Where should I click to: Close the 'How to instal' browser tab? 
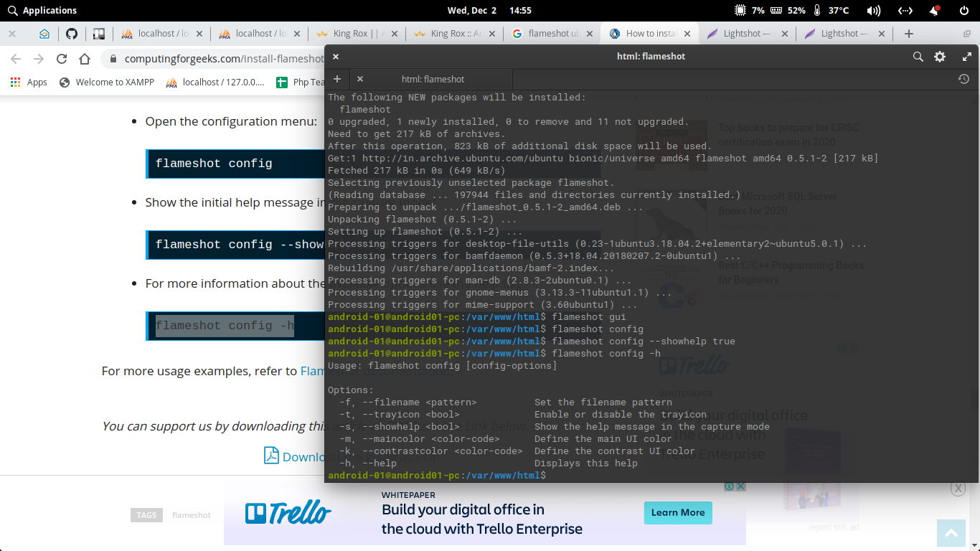coord(687,34)
